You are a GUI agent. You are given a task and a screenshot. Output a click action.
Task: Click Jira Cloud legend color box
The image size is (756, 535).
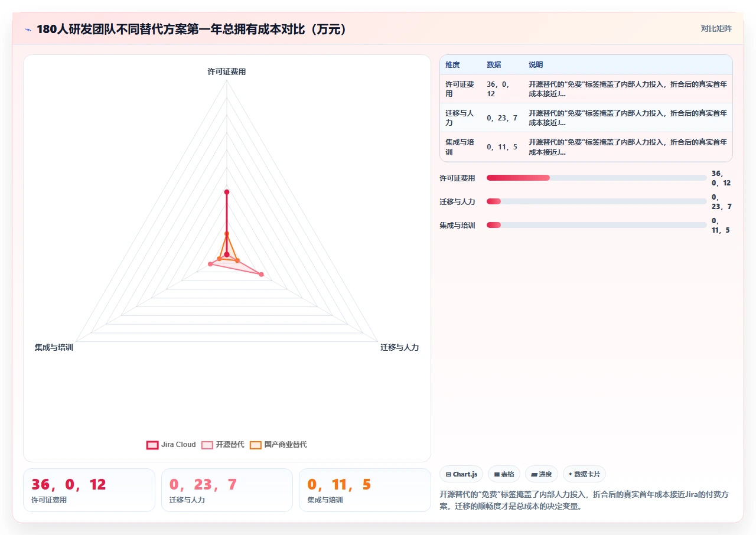[152, 445]
